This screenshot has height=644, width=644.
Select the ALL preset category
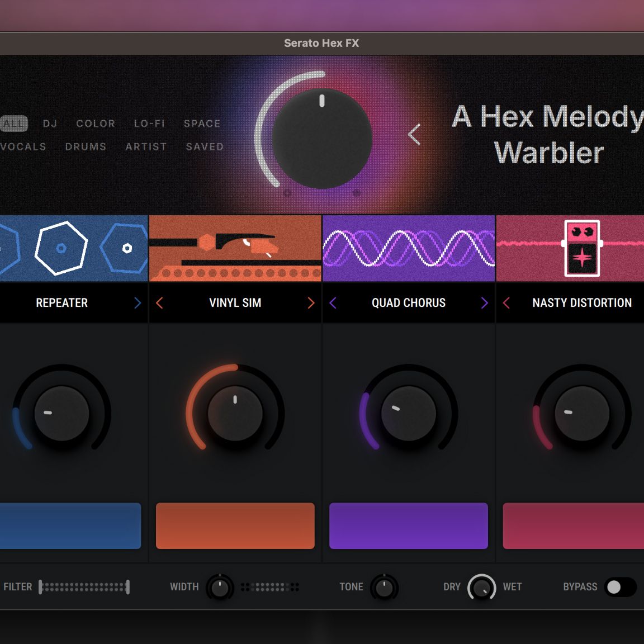click(x=13, y=123)
